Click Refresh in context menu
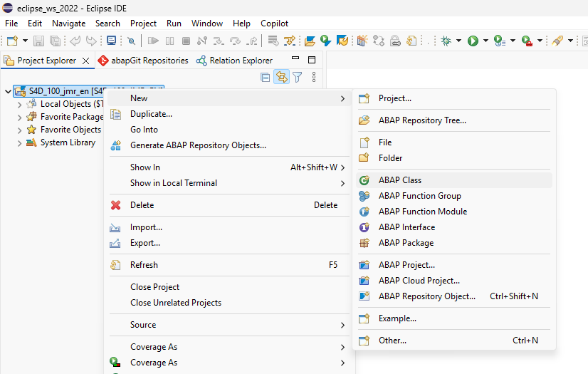588x374 pixels. coord(229,265)
